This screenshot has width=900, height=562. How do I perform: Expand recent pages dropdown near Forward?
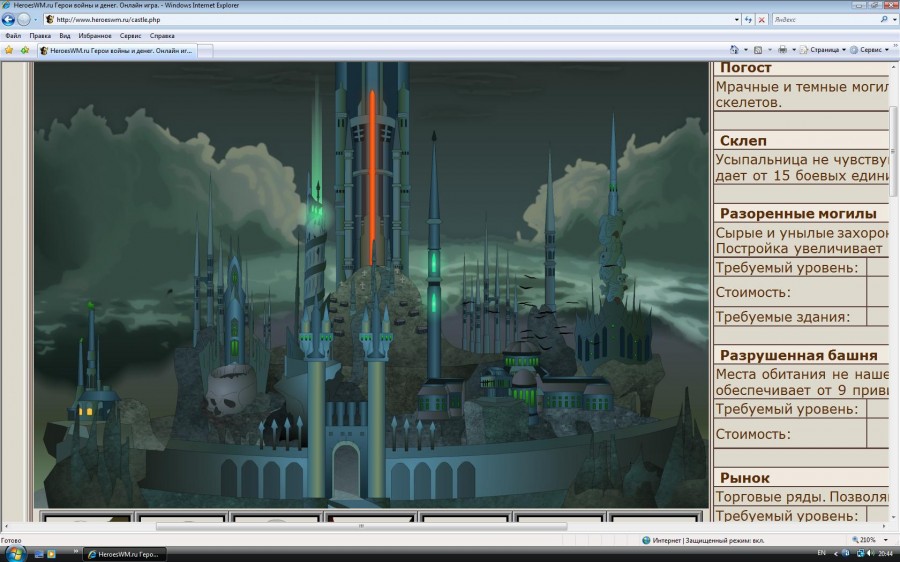tap(36, 20)
